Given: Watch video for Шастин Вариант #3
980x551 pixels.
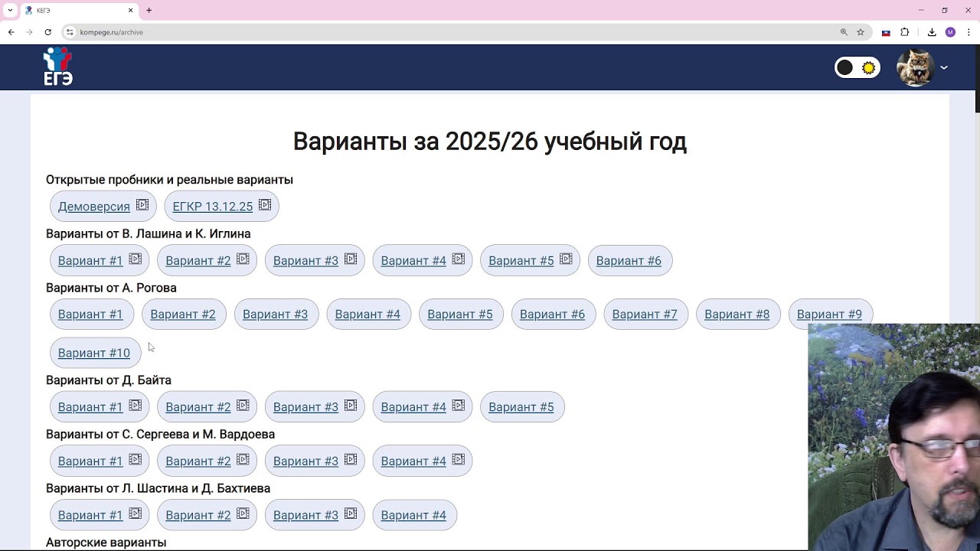Looking at the screenshot, I should (x=351, y=514).
